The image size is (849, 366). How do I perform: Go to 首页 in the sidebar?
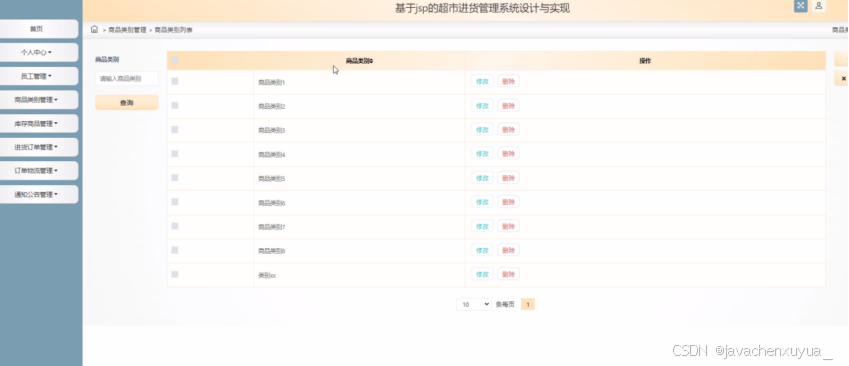(37, 29)
